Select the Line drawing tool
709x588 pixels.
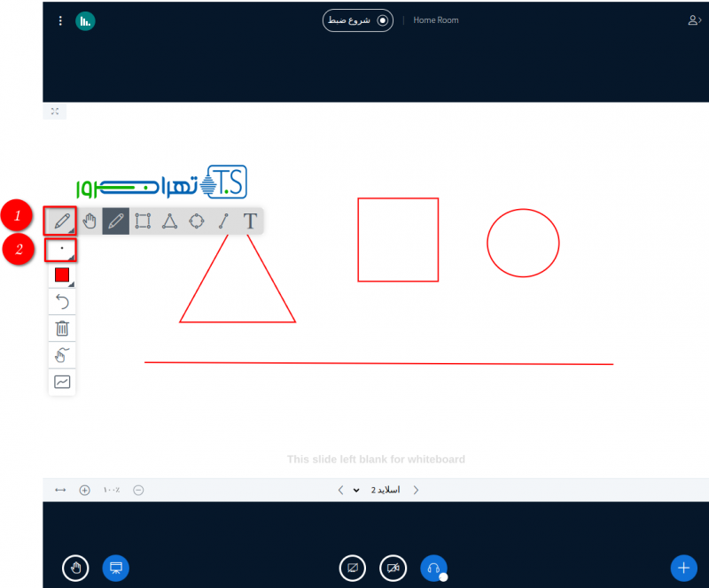pos(223,220)
